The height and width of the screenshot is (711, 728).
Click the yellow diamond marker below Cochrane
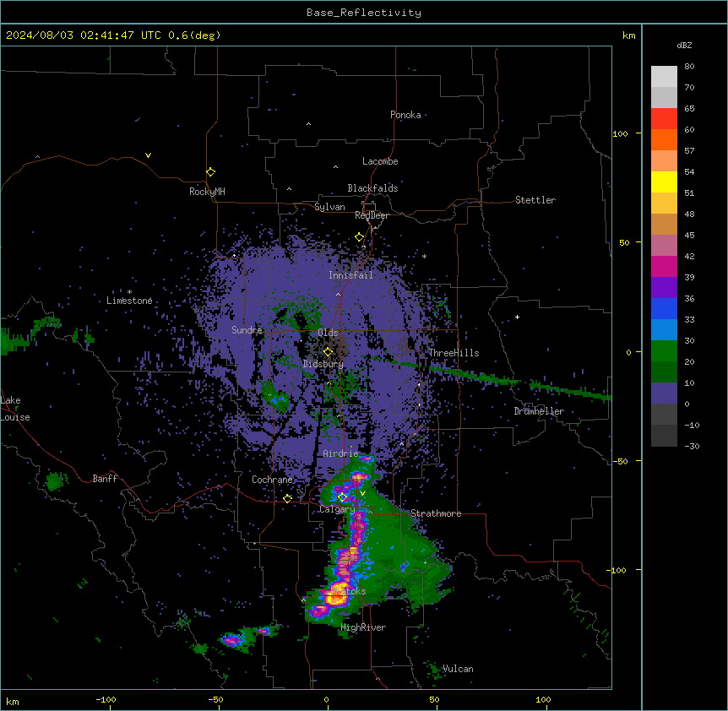coord(287,498)
